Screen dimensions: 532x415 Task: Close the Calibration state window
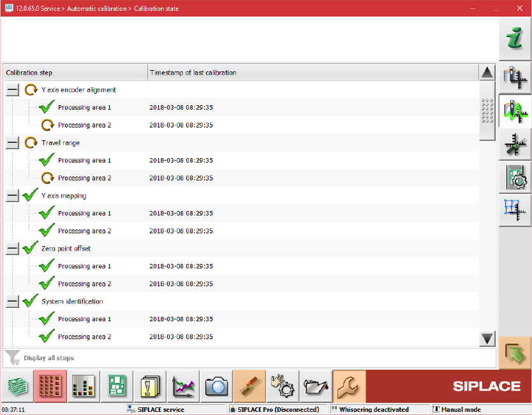click(x=519, y=8)
